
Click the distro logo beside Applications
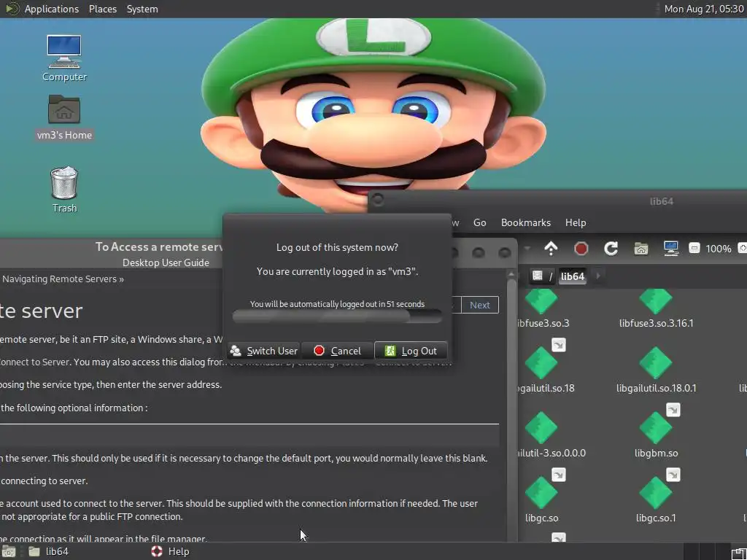12,9
